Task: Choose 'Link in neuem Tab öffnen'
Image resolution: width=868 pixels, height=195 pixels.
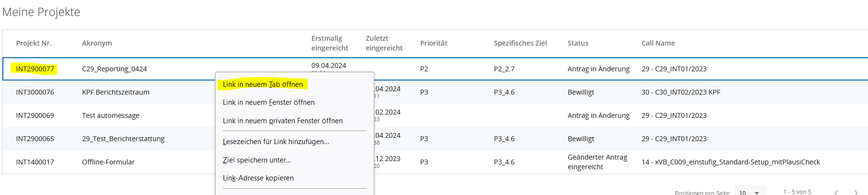Action: click(263, 84)
